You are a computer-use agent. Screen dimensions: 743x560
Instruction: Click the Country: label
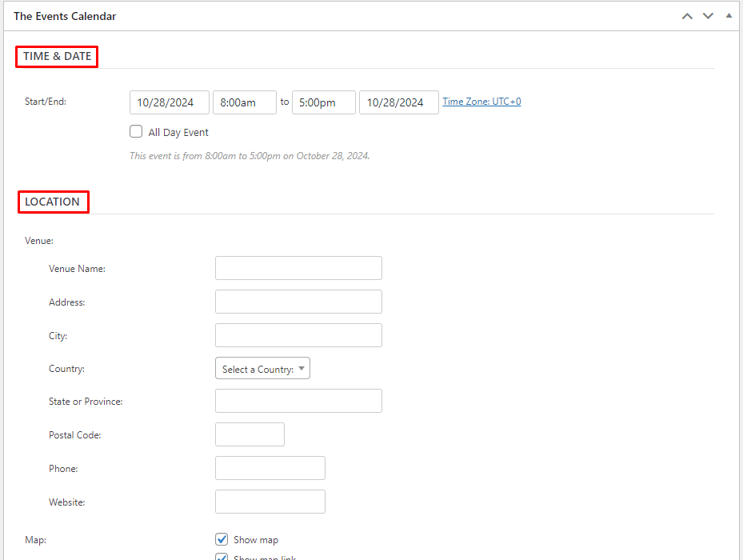tap(67, 369)
